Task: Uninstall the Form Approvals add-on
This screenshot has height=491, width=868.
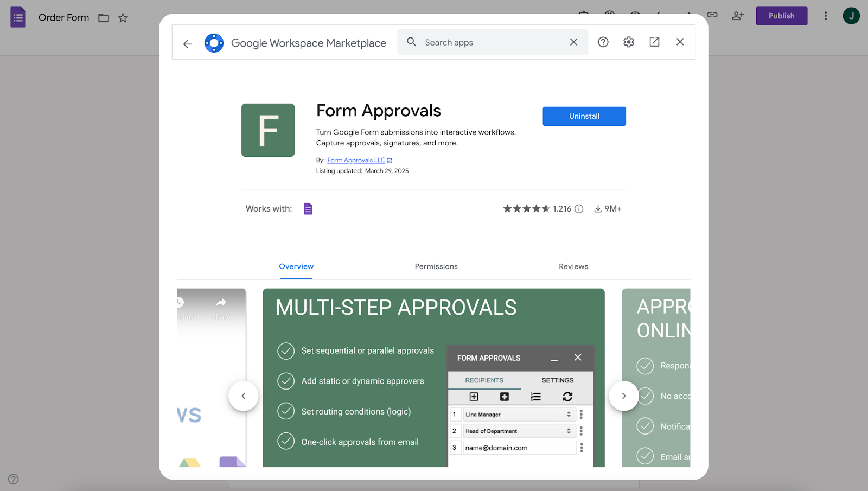Action: [584, 116]
